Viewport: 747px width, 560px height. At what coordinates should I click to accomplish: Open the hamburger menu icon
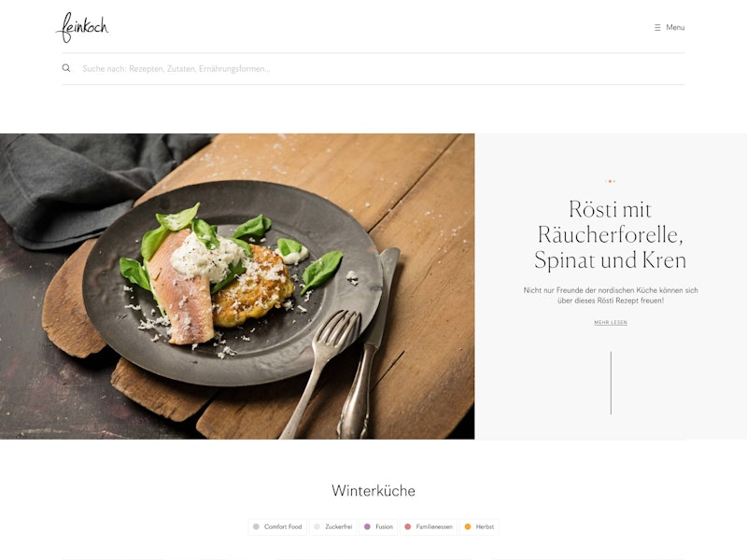657,28
